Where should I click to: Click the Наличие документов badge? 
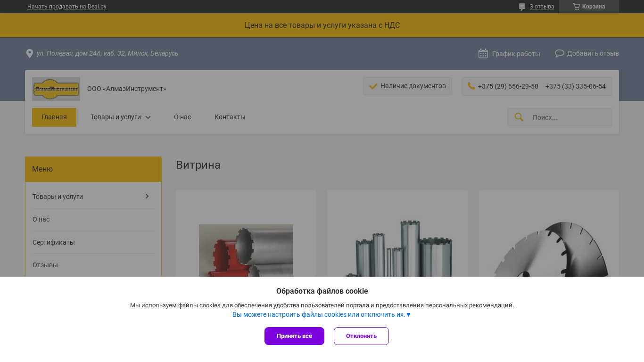coord(407,86)
